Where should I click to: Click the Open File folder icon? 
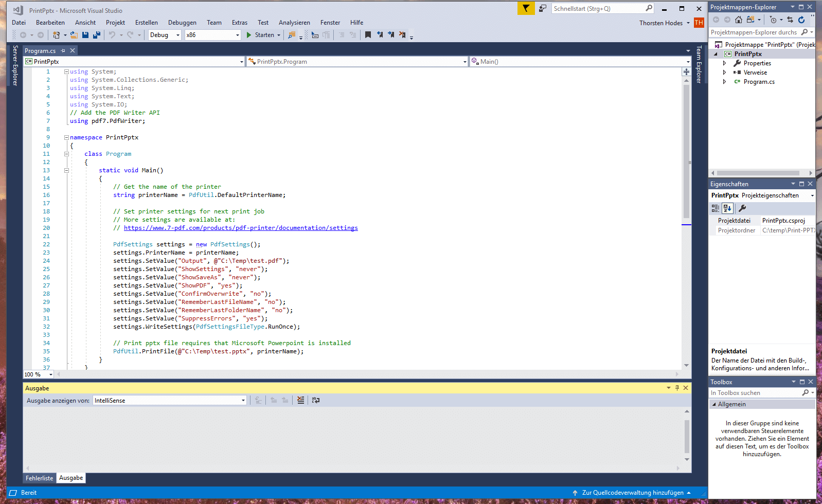coord(74,35)
